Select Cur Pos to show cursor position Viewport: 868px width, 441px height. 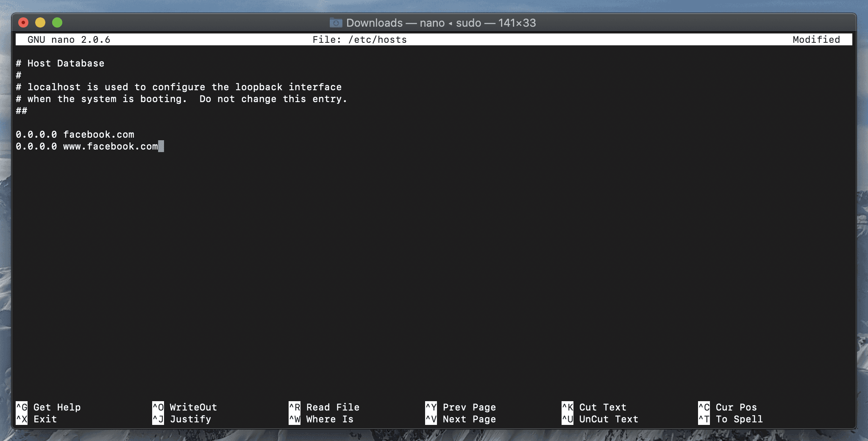point(733,407)
